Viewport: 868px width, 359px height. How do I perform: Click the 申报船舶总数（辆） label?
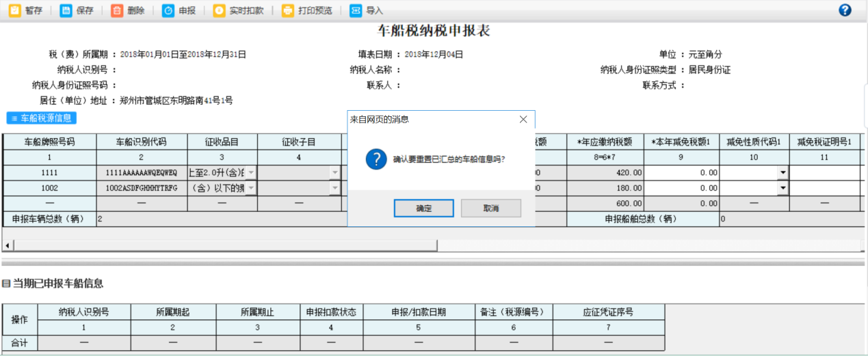point(642,219)
